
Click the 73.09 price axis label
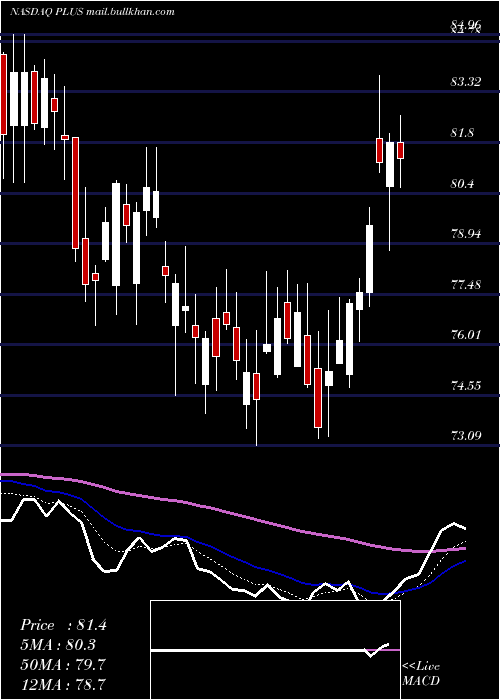[466, 435]
